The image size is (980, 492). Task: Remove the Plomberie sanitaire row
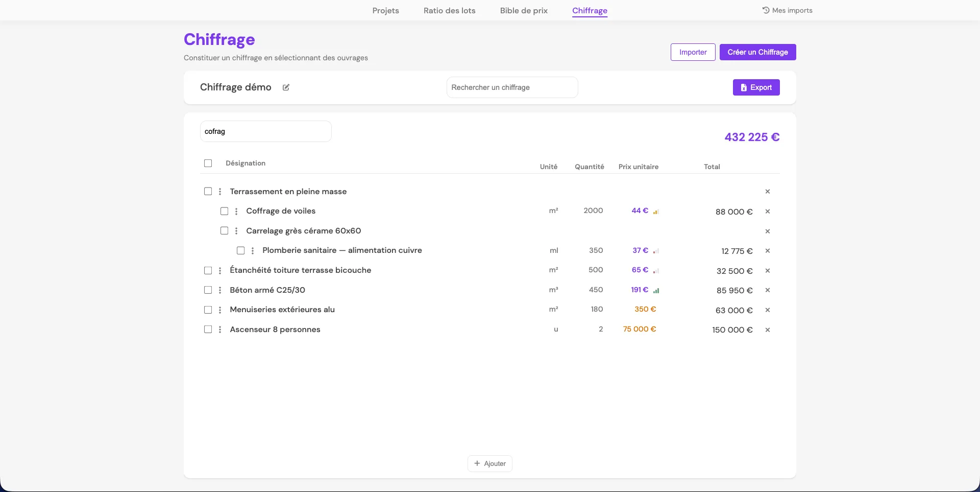click(767, 251)
